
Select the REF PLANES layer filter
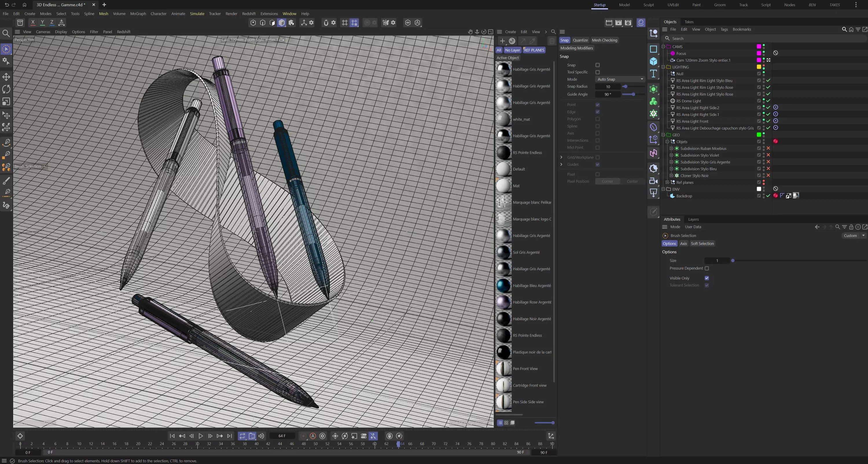[x=534, y=50]
